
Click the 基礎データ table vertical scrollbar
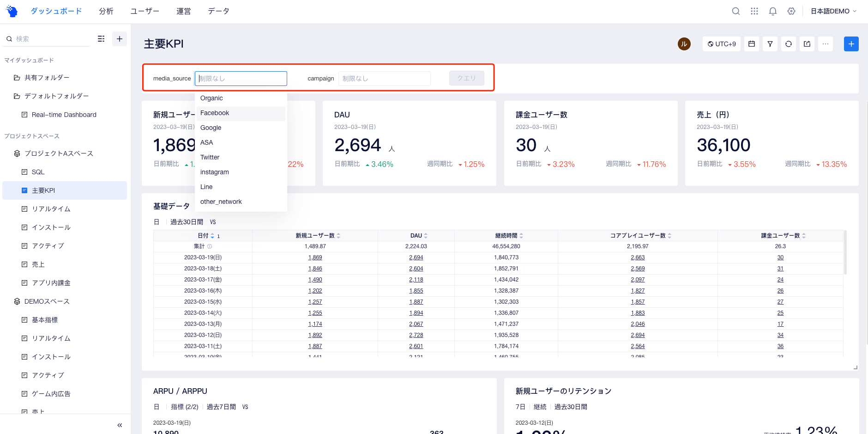click(845, 252)
